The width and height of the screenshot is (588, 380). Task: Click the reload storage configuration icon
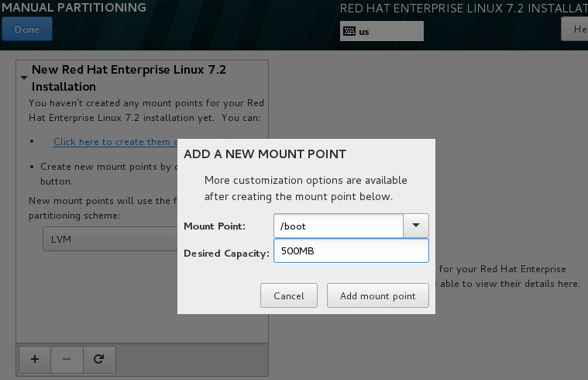pyautogui.click(x=99, y=359)
